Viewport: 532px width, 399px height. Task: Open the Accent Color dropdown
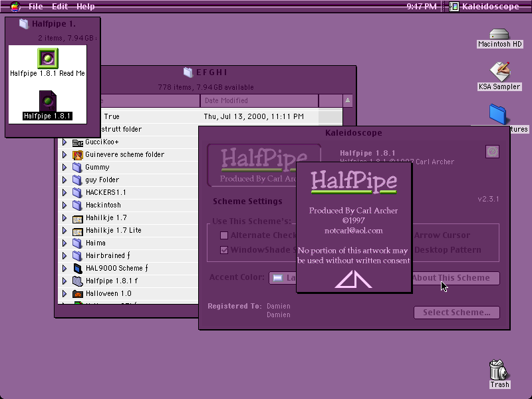(283, 278)
